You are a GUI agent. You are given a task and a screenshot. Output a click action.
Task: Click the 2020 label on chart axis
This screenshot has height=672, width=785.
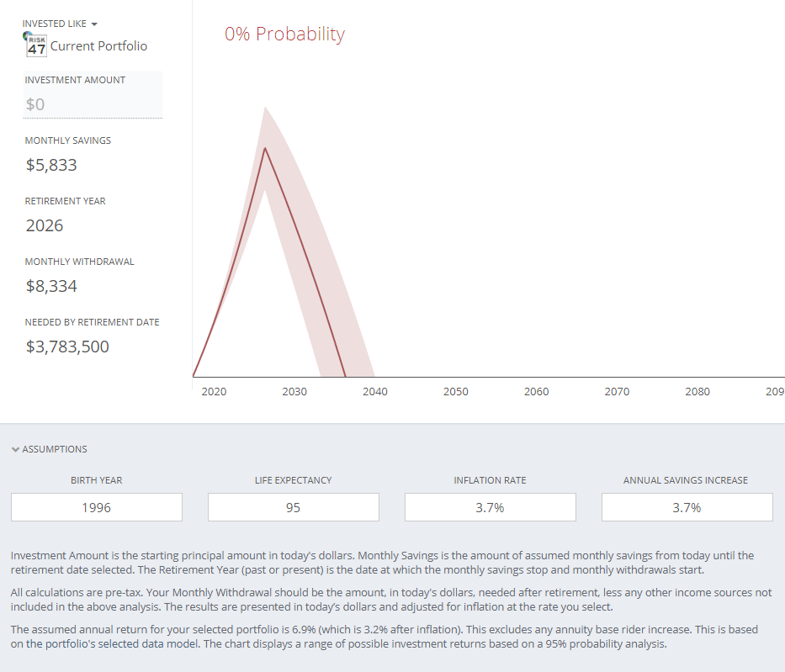(214, 392)
